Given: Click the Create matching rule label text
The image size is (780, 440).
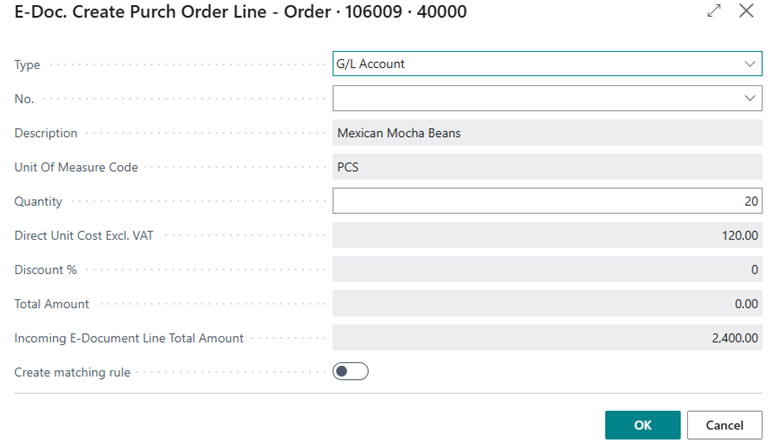Looking at the screenshot, I should pos(72,373).
